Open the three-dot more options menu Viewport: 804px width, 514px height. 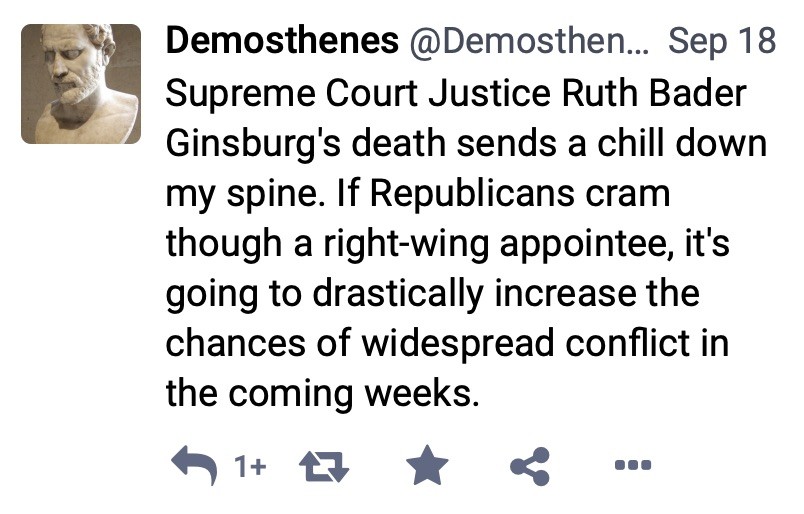pos(633,465)
